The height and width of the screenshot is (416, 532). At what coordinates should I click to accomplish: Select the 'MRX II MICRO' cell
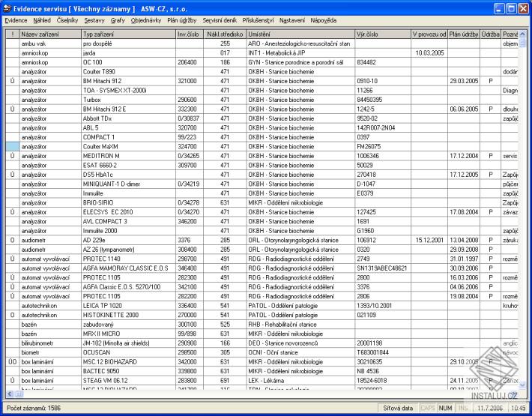[x=129, y=334]
